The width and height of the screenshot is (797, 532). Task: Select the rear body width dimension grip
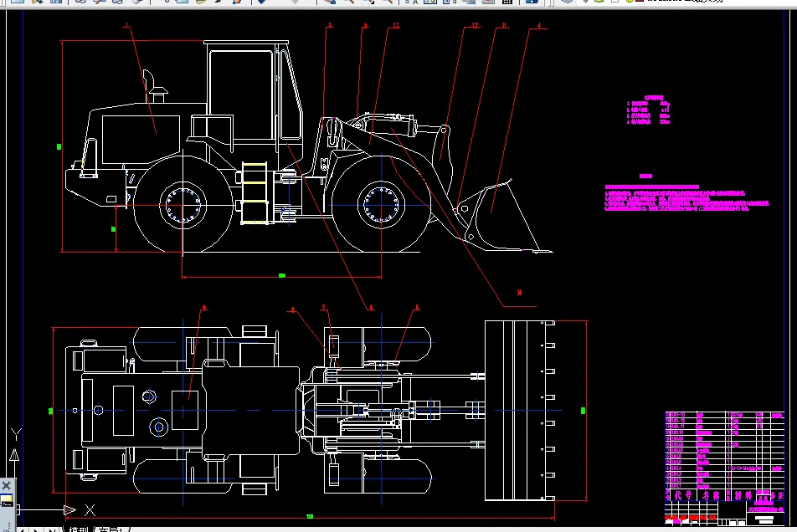(x=50, y=411)
